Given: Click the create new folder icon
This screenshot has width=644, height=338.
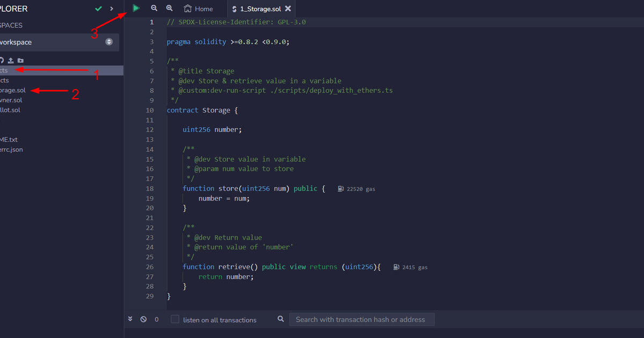Looking at the screenshot, I should [x=20, y=61].
